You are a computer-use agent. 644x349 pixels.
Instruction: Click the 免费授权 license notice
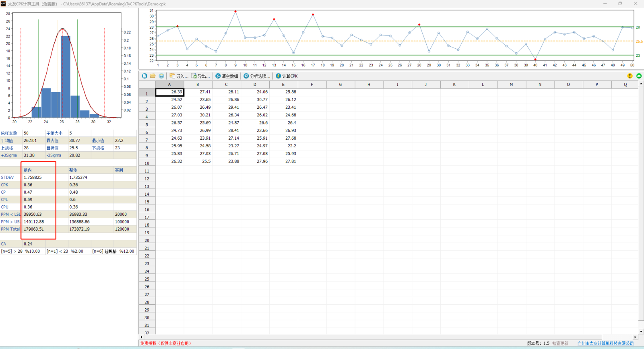[166, 343]
